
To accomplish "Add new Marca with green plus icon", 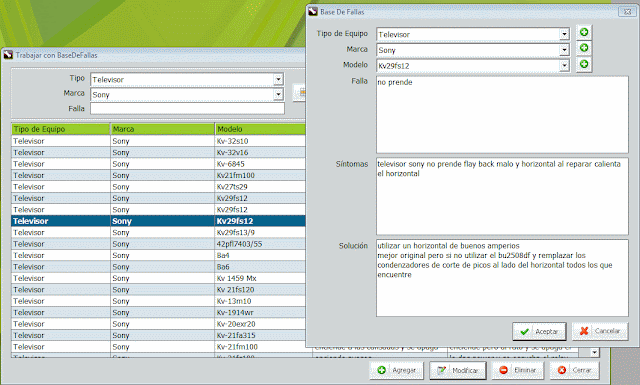I will (584, 48).
